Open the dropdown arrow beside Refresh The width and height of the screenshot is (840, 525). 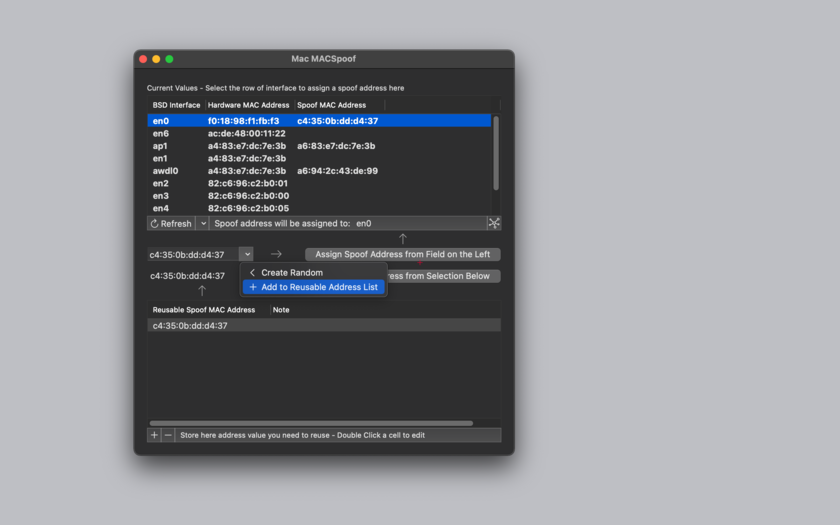point(203,223)
